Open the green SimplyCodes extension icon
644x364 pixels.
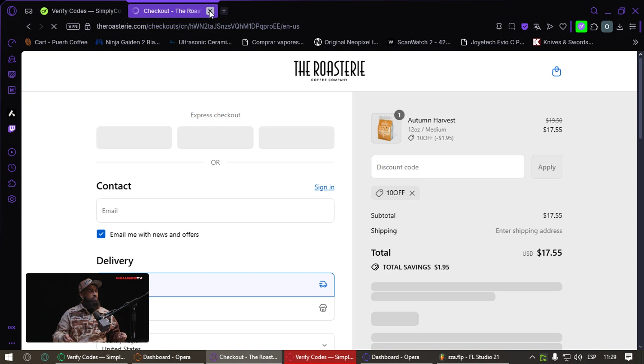tap(581, 27)
